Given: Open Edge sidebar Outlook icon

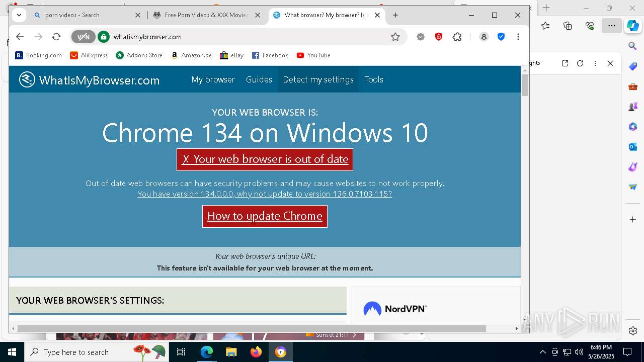Looking at the screenshot, I should click(x=633, y=147).
